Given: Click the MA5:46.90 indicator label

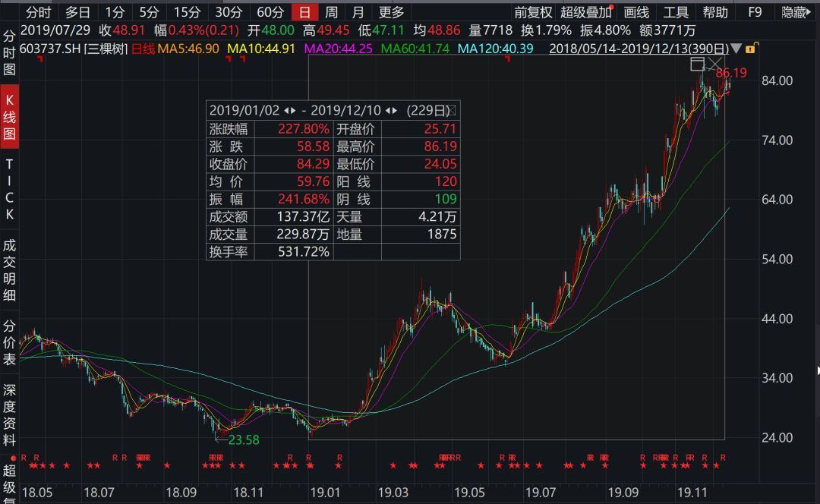Looking at the screenshot, I should (188, 49).
